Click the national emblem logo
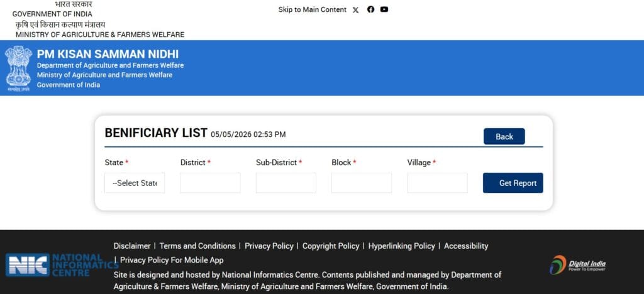The image size is (644, 294). click(18, 68)
